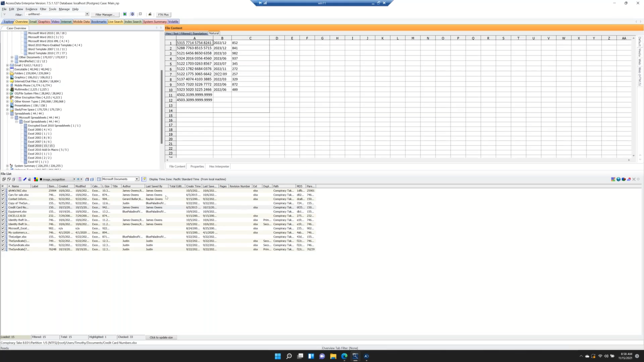This screenshot has height=362, width=644.
Task: Uncheck the Cars for sale.xlsx checkbox
Action: [x=3, y=195]
